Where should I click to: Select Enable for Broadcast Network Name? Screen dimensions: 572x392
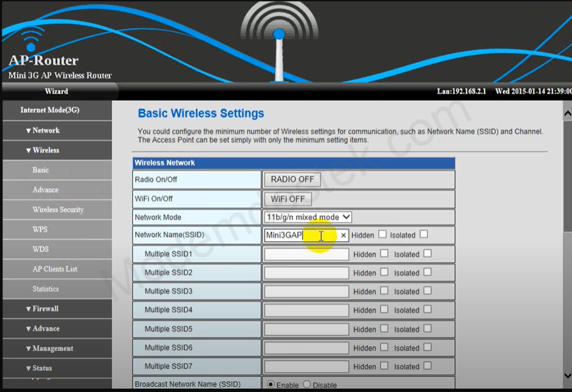point(271,384)
